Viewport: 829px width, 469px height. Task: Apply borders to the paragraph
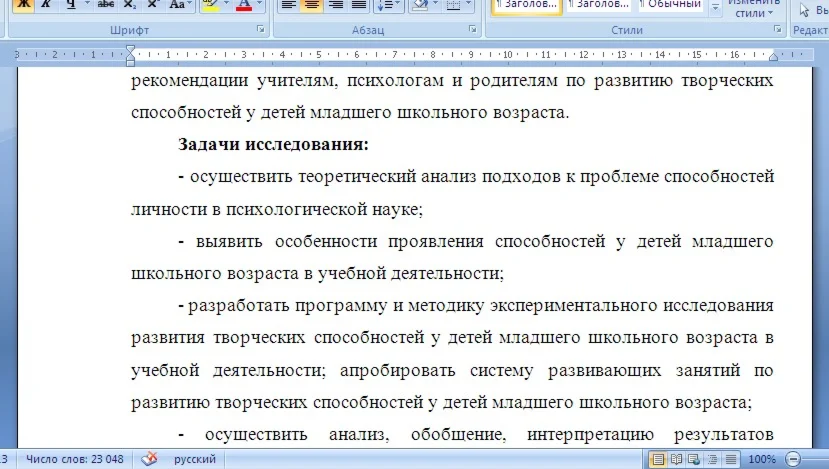453,5
